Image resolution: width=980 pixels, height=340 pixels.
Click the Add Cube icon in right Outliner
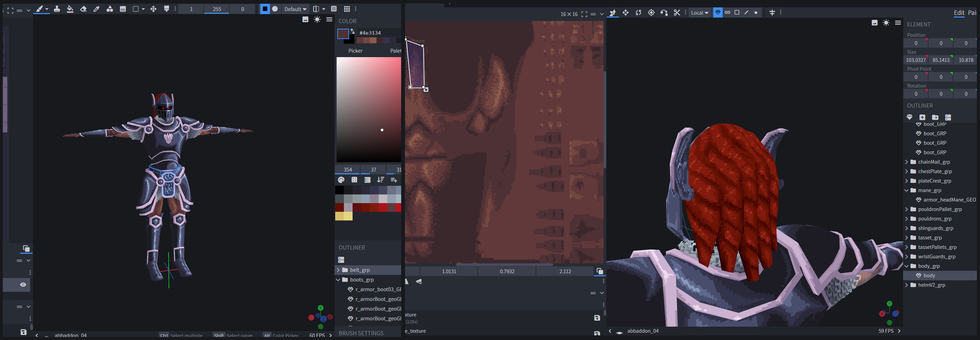click(922, 117)
